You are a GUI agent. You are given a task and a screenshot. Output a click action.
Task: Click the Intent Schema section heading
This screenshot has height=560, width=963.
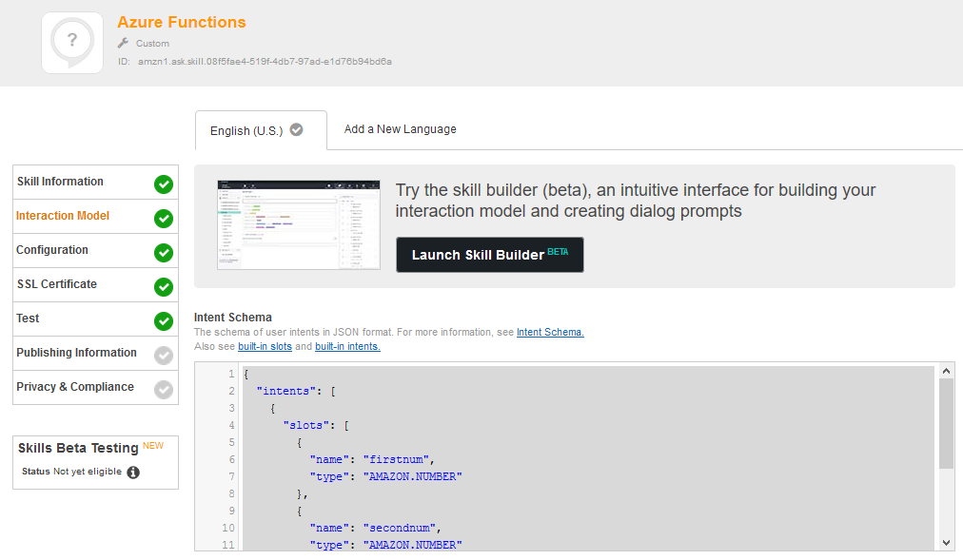[233, 318]
